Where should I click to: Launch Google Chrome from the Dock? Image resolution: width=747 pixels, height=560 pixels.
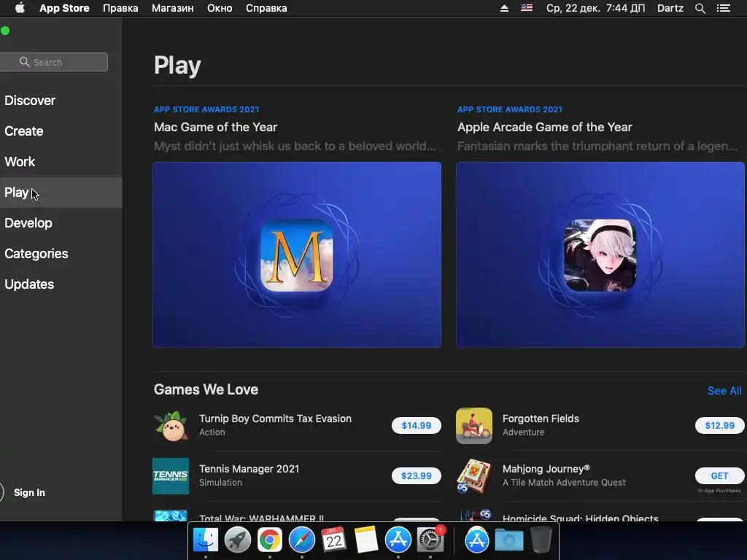click(270, 540)
